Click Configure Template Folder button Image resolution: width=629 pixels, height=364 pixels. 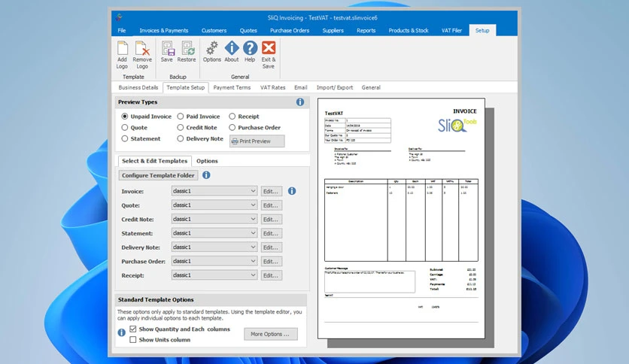point(158,175)
